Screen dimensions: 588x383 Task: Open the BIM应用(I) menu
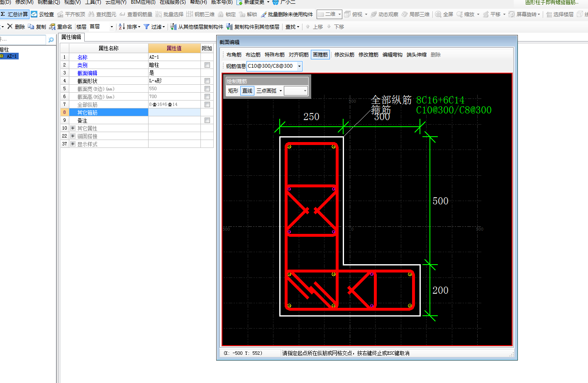tap(143, 2)
